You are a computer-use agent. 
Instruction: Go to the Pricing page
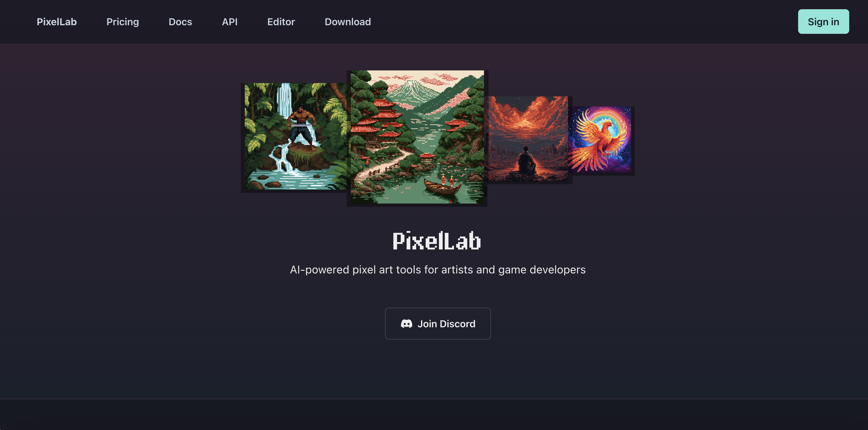[x=123, y=22]
